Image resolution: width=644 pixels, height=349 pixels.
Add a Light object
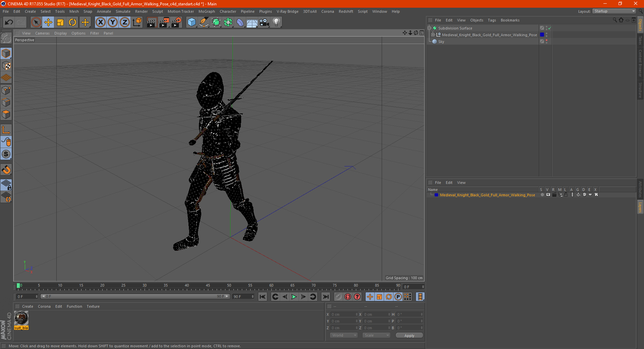(276, 22)
